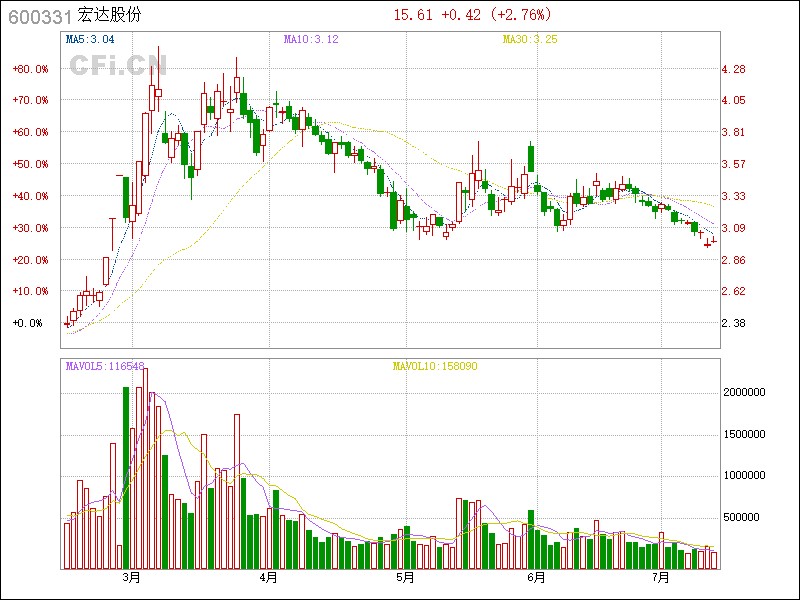Click the 2.38 price axis label

tap(734, 323)
